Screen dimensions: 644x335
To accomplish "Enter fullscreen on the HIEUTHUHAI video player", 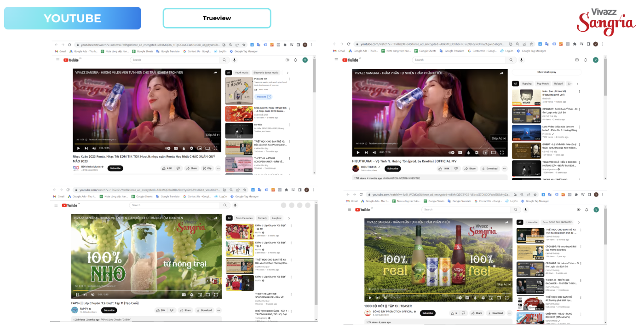I will click(502, 152).
